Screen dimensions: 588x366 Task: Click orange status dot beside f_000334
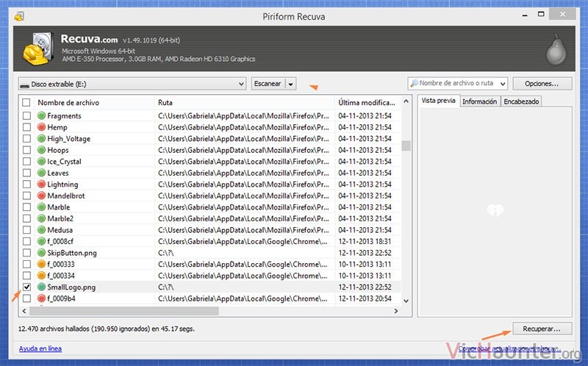(x=41, y=276)
